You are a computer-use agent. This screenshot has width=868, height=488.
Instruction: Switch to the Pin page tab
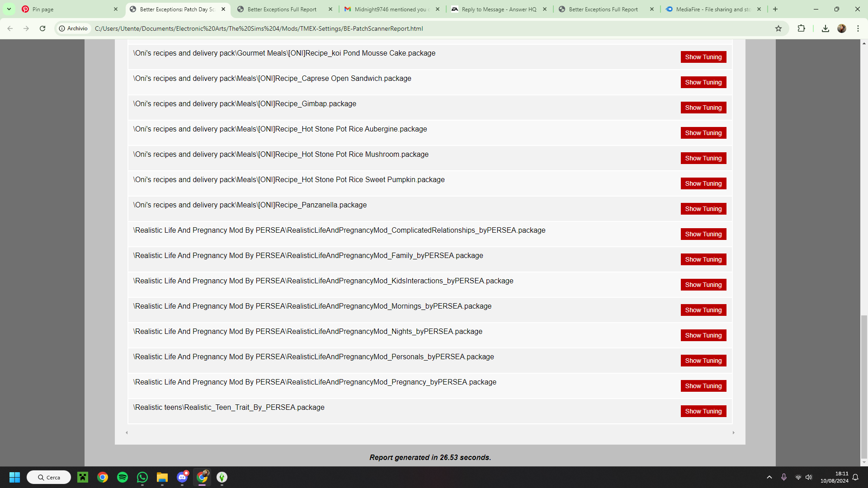[x=68, y=9]
